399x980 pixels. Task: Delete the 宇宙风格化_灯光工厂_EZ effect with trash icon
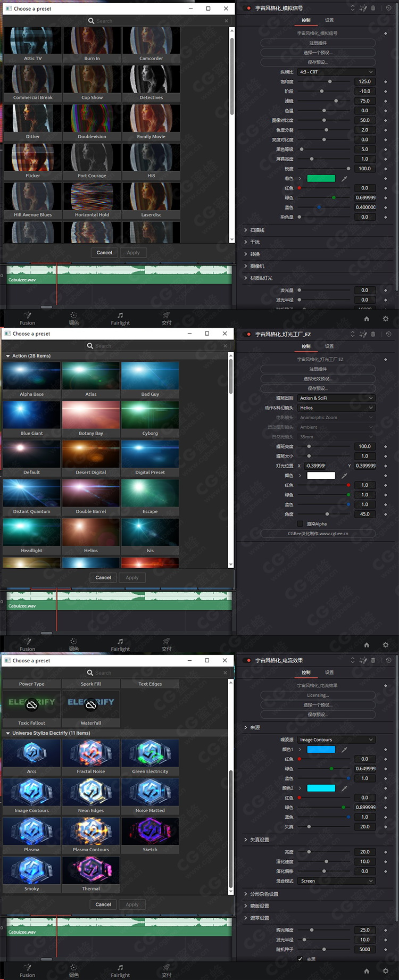click(373, 334)
